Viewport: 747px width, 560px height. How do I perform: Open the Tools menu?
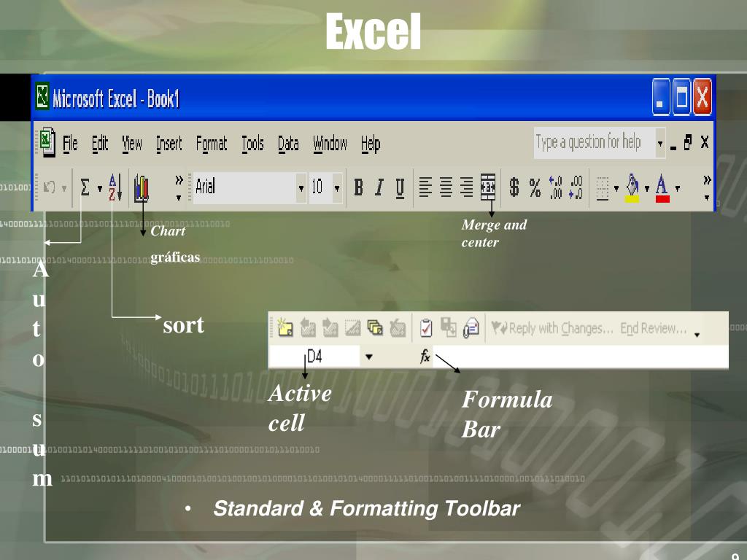pos(252,143)
